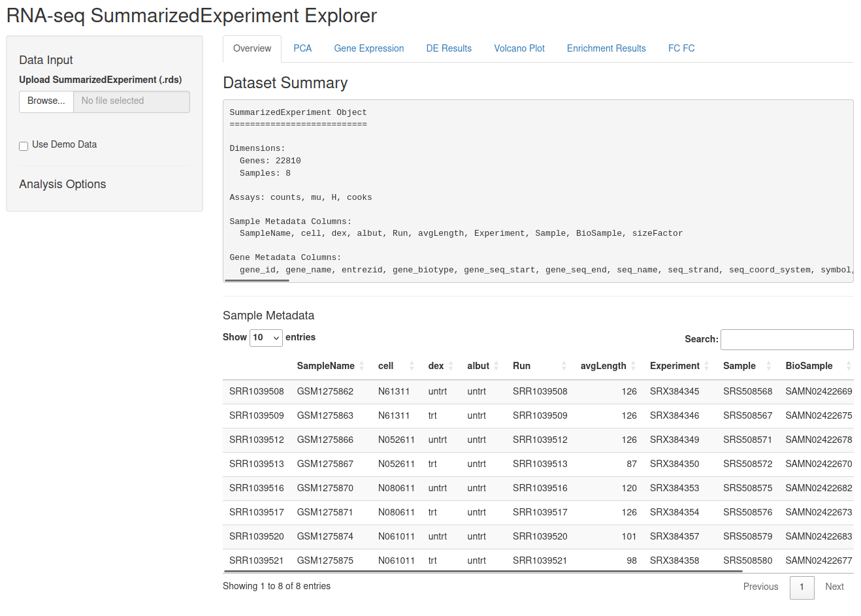Click Sample cell SRS508575

coord(747,488)
